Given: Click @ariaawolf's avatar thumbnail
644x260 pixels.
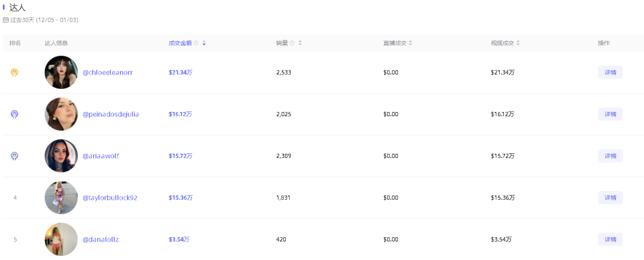Looking at the screenshot, I should point(61,156).
